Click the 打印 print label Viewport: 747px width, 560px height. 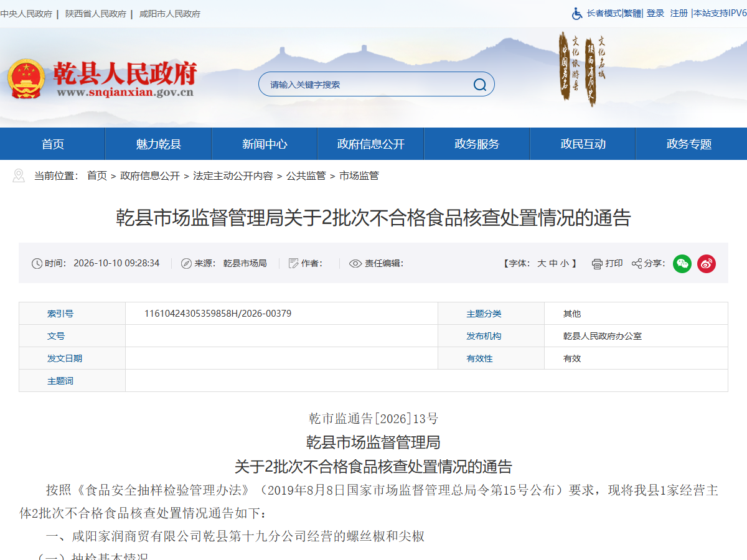[614, 264]
